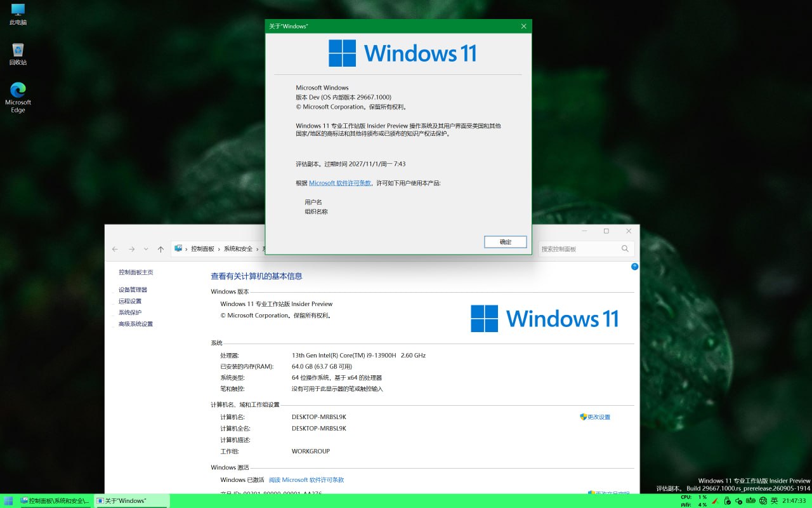The width and height of the screenshot is (812, 508).
Task: Toggle the input language indicator 英
Action: pyautogui.click(x=774, y=501)
